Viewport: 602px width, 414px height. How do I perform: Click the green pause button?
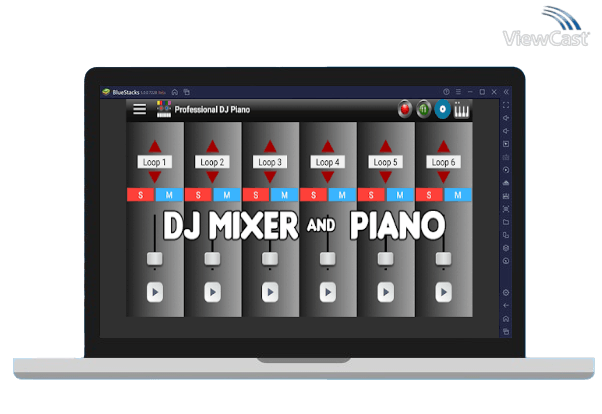423,109
